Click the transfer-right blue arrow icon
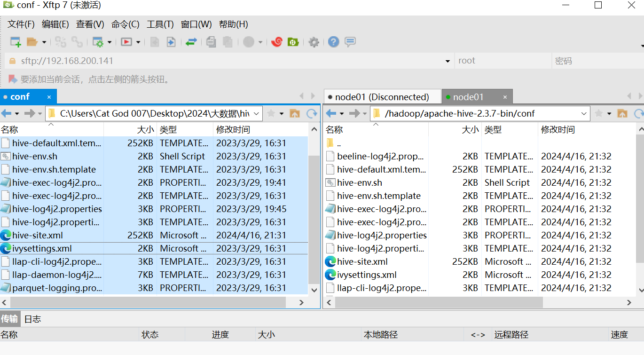The height and width of the screenshot is (355, 644). tap(171, 42)
